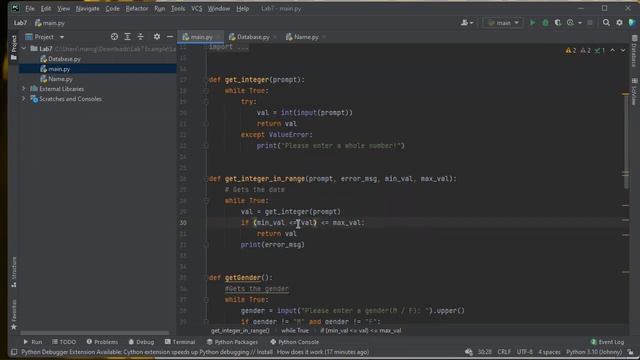This screenshot has height=360, width=640.
Task: Open the Window menu
Action: [x=219, y=8]
